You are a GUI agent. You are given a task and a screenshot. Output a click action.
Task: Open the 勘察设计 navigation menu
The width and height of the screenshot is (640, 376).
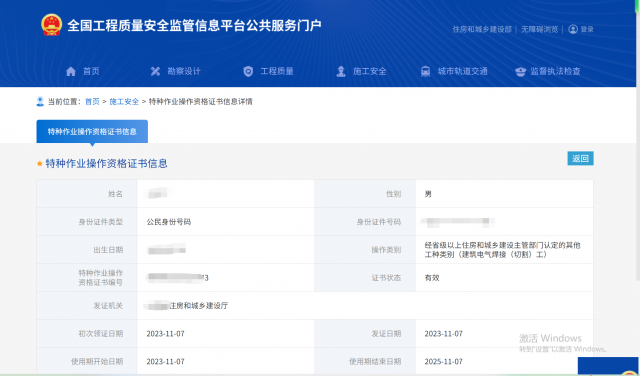point(184,71)
